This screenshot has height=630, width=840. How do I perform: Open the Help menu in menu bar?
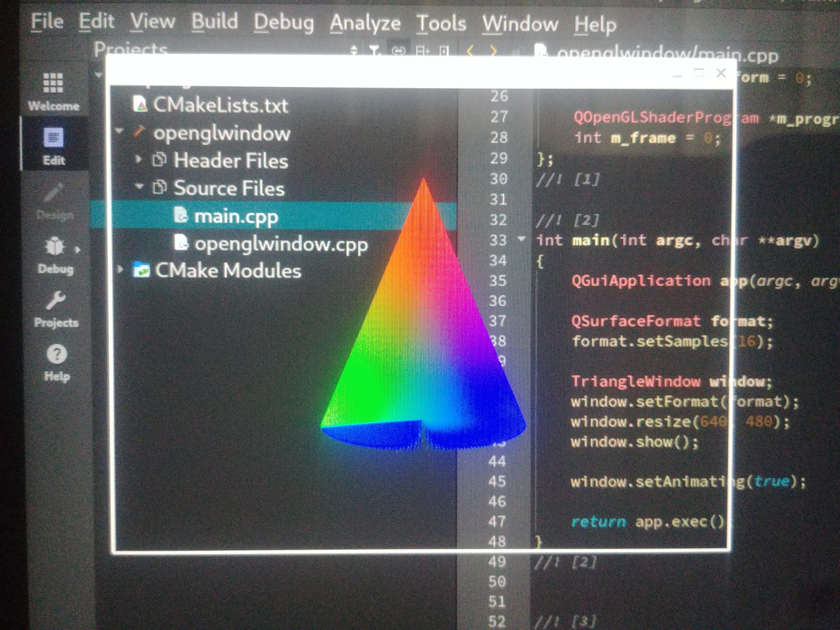pyautogui.click(x=595, y=26)
